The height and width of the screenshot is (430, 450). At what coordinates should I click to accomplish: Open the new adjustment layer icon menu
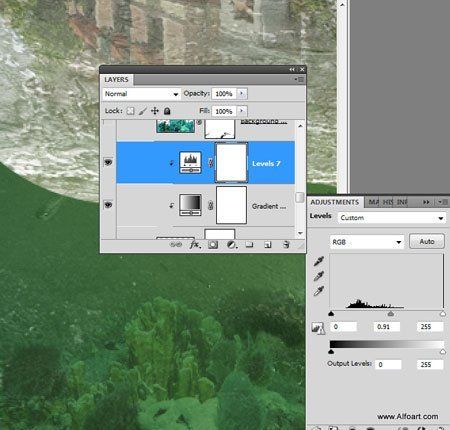point(232,245)
